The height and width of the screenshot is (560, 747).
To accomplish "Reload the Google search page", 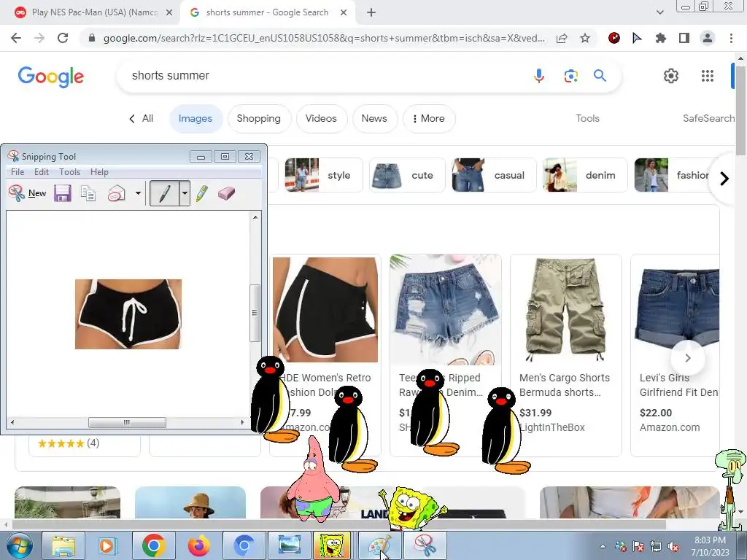I will coord(63,38).
